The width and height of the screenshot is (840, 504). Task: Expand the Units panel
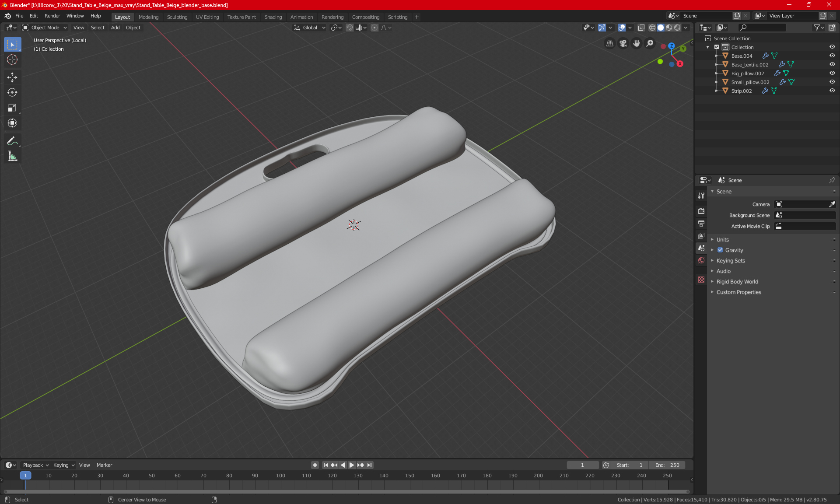(722, 240)
